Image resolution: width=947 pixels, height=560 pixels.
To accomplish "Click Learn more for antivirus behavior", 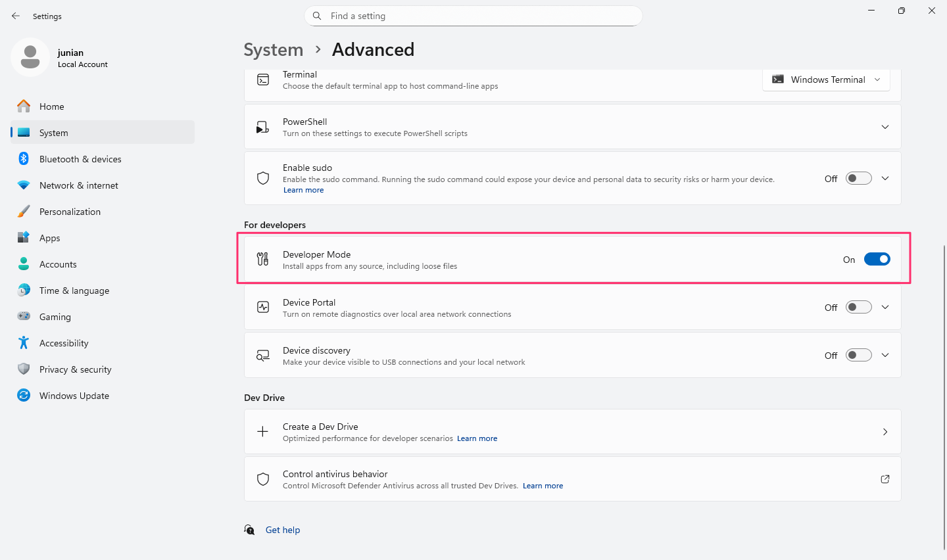I will tap(543, 486).
